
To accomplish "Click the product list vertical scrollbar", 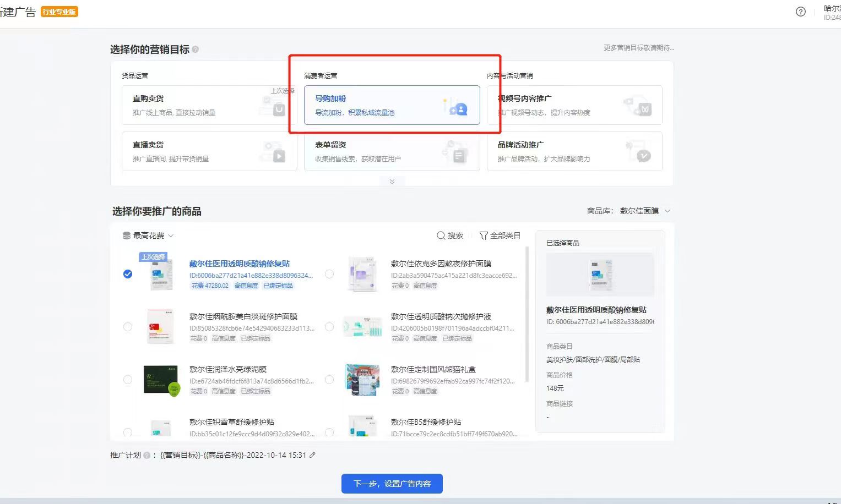I will tap(528, 314).
